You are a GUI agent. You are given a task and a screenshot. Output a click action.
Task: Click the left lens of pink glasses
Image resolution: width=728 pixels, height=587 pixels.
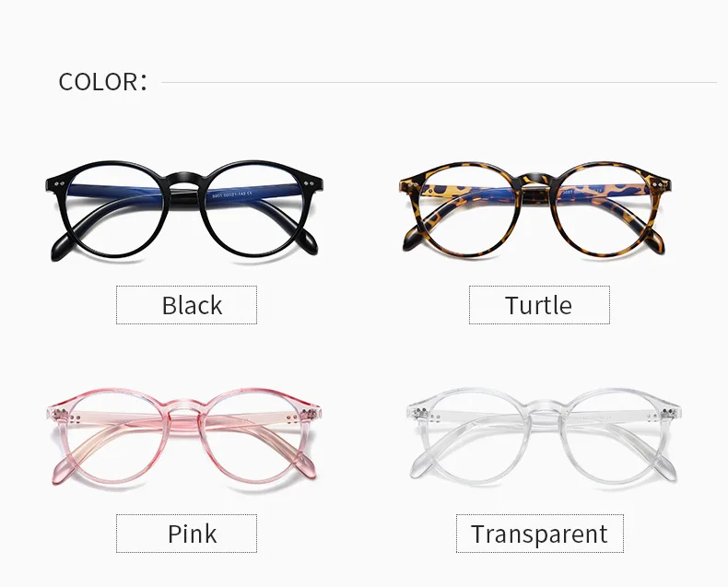[x=117, y=438]
